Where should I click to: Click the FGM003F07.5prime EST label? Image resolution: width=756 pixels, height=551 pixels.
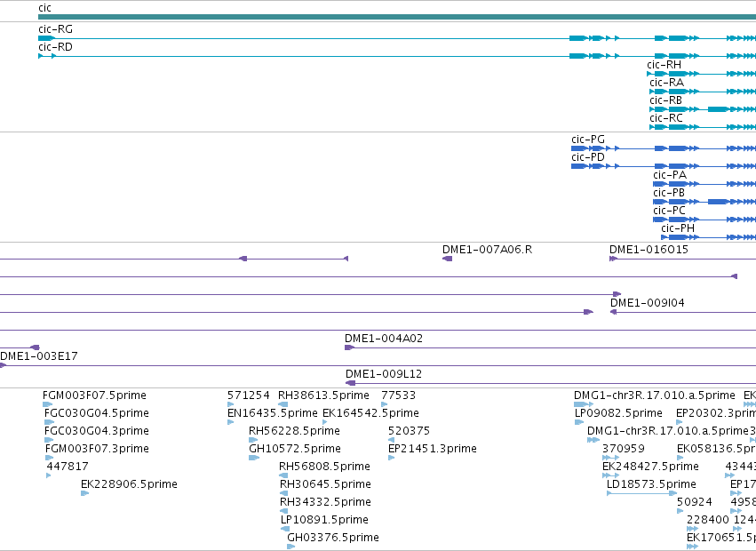(x=94, y=395)
